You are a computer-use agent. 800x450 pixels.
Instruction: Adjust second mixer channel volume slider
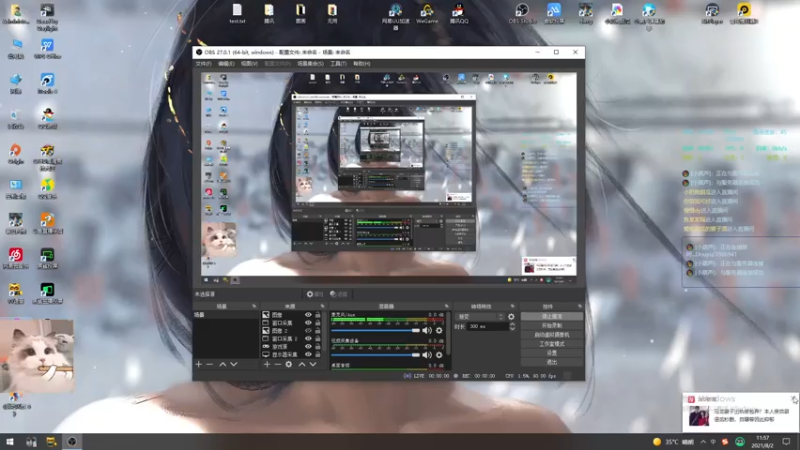375,355
